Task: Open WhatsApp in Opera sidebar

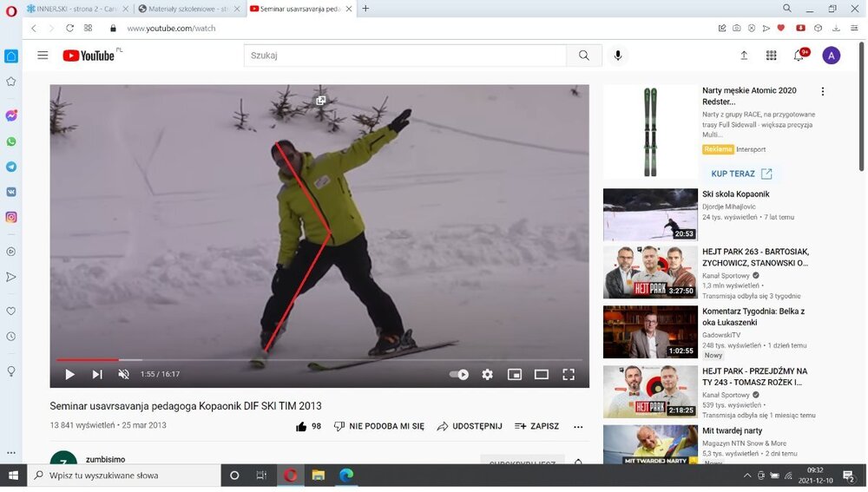Action: point(11,141)
